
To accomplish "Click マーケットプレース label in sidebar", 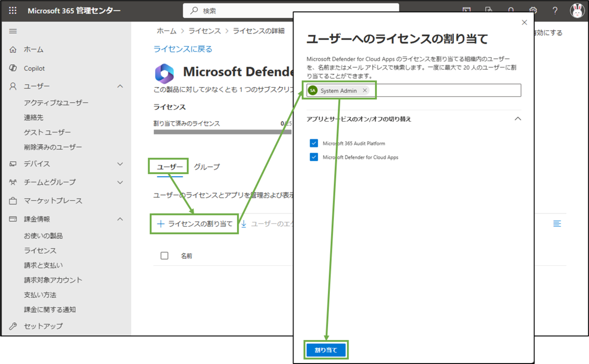I will pos(53,201).
